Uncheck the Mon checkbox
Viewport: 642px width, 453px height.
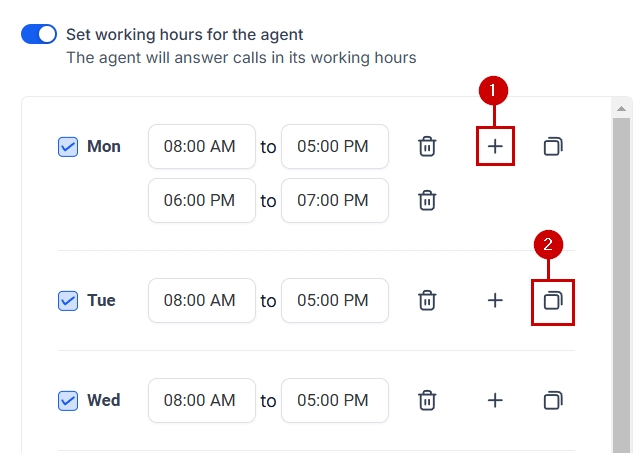[68, 147]
